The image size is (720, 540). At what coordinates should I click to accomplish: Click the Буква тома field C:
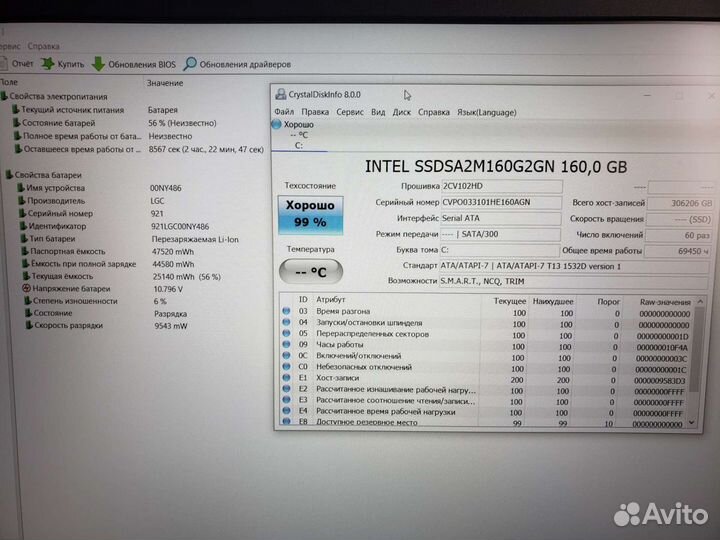click(x=499, y=250)
